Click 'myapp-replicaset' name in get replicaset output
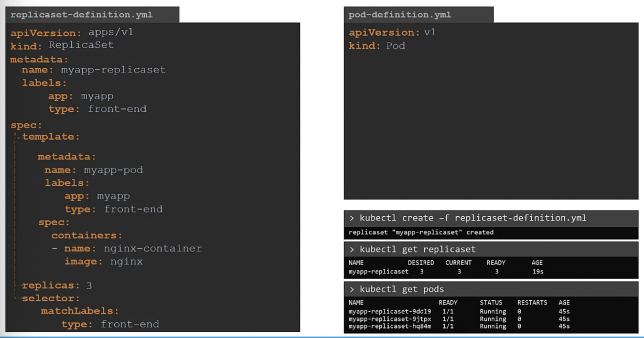This screenshot has width=644, height=338. click(x=379, y=272)
